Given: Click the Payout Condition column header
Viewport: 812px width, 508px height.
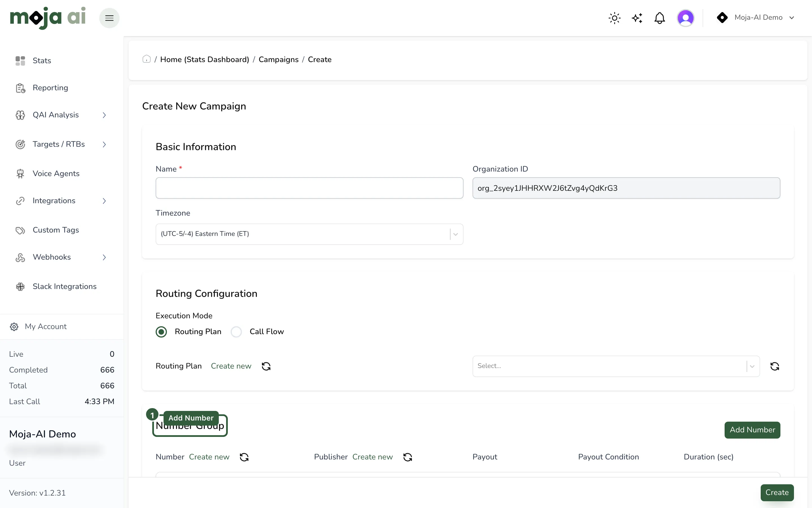Looking at the screenshot, I should pos(608,457).
